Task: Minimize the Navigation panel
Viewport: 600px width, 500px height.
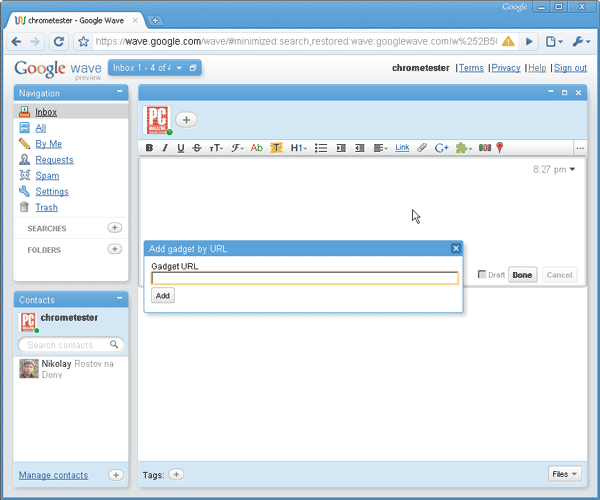Action: (120, 91)
